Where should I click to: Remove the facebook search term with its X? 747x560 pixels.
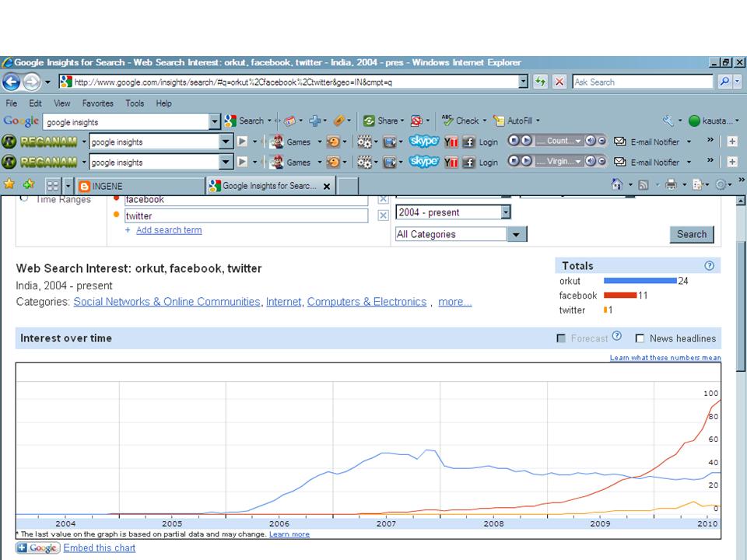tap(383, 199)
